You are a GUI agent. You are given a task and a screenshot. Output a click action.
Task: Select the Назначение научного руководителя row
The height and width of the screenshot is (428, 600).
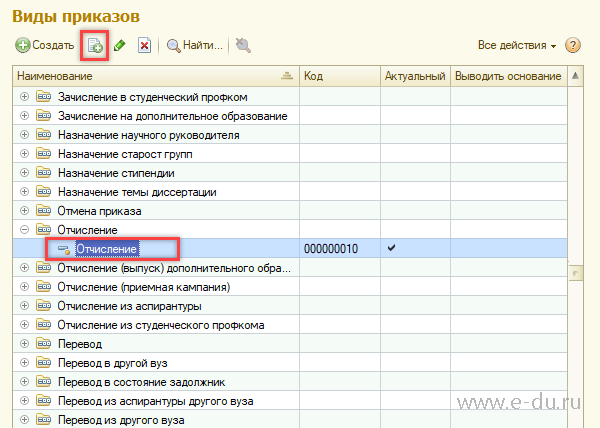tap(149, 135)
